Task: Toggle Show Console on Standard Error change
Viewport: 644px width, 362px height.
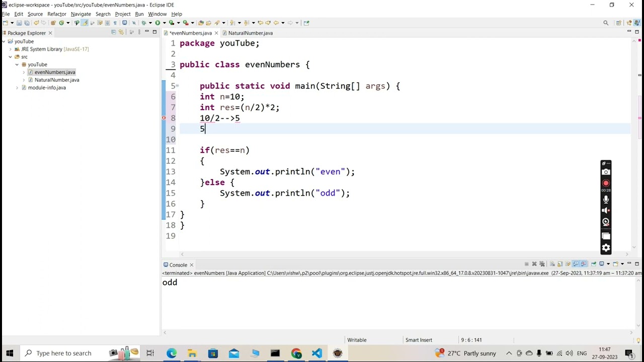Action: [x=584, y=264]
